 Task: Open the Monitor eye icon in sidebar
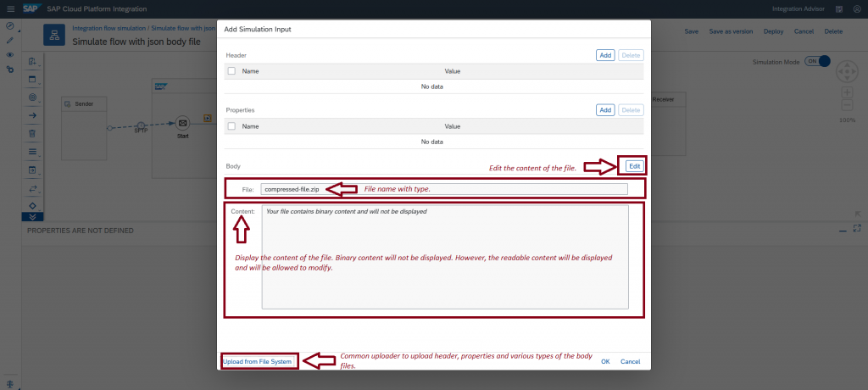click(9, 55)
